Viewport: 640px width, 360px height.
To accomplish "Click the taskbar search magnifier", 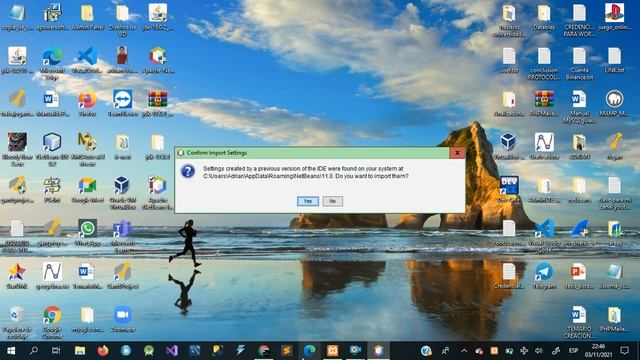I will tap(34, 351).
